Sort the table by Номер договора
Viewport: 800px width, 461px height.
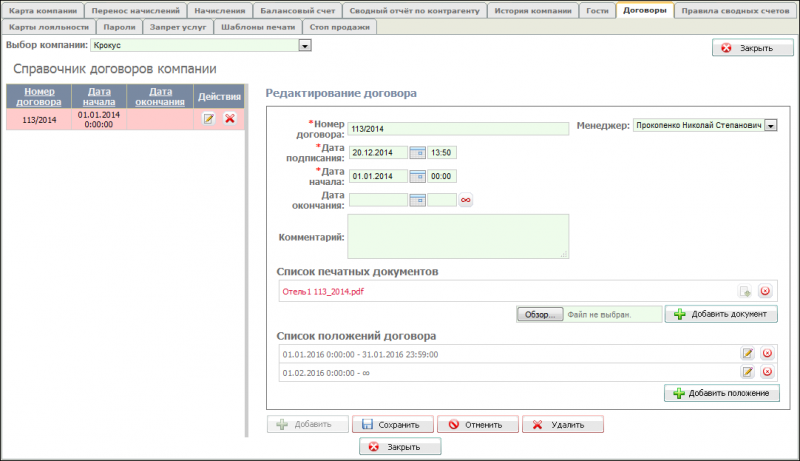[x=38, y=96]
